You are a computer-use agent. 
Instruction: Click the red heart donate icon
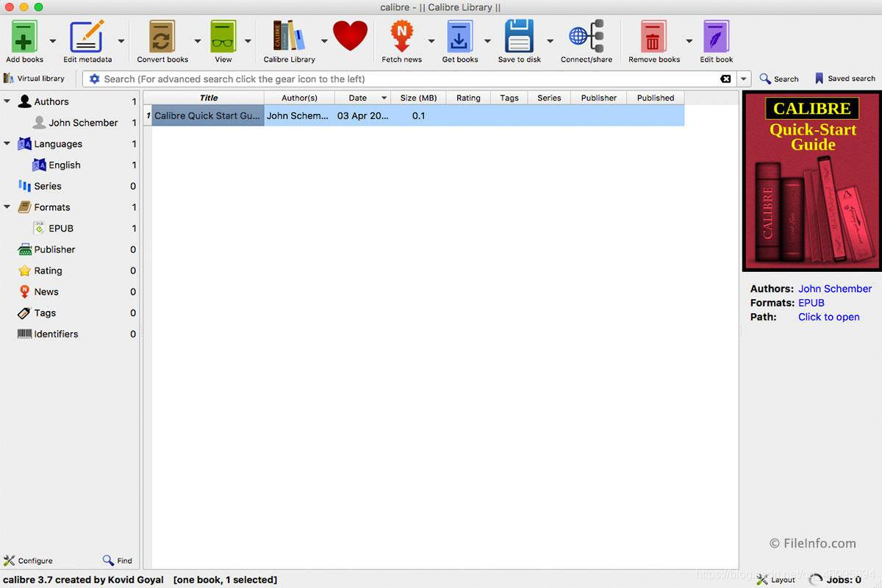(350, 36)
